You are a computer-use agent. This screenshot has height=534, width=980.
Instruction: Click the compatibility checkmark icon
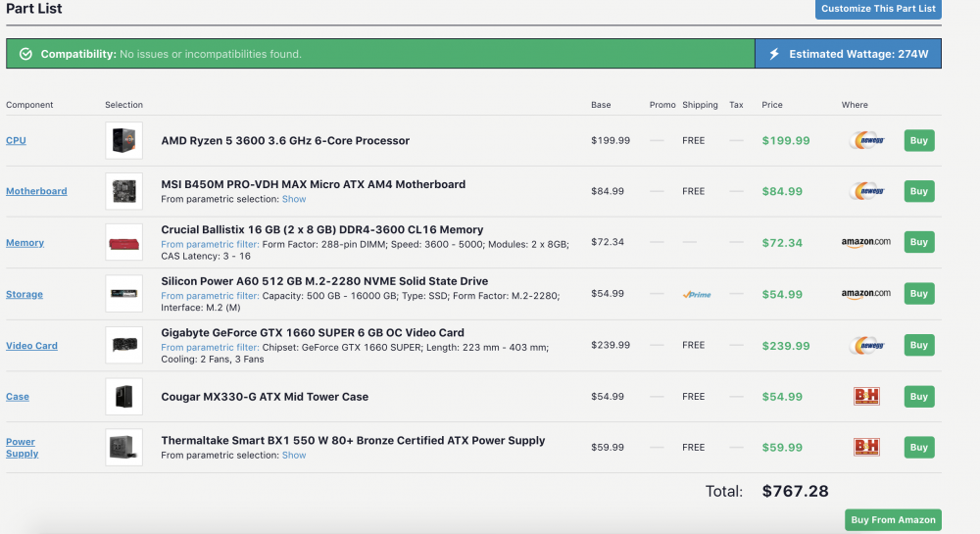pos(25,54)
